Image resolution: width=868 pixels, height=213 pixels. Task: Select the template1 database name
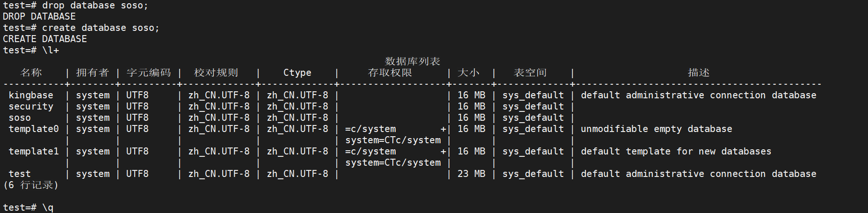pyautogui.click(x=34, y=151)
